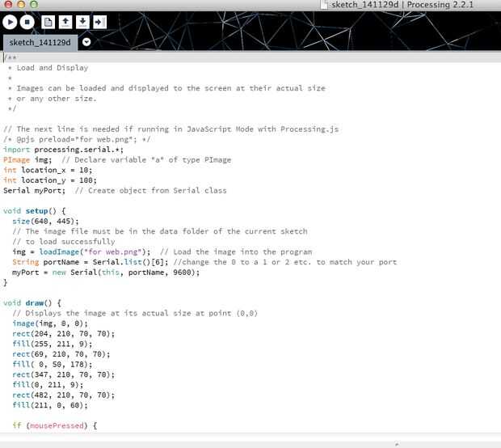501x448 pixels.
Task: Click the 'import processing.serial.*;' line
Action: 63,150
